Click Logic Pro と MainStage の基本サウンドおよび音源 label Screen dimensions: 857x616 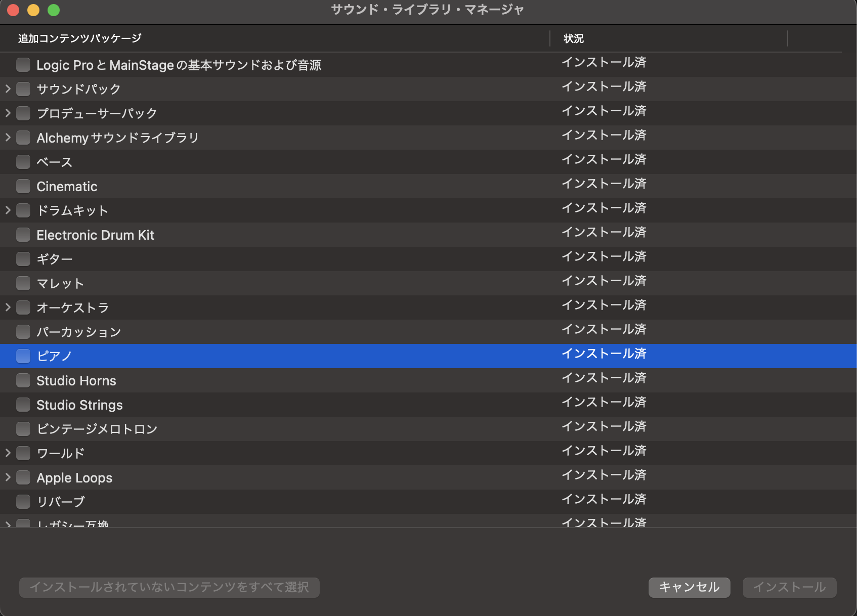(179, 65)
